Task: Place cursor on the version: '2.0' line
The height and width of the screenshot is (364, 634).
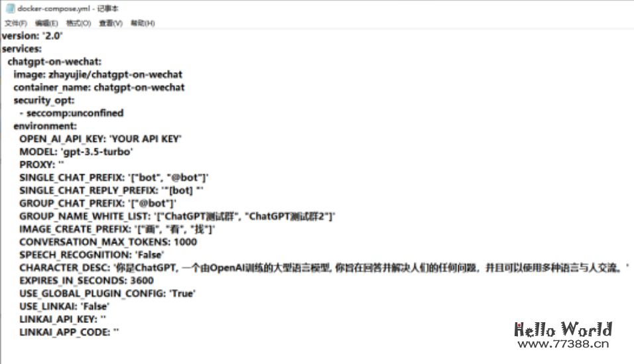Action: [x=32, y=36]
